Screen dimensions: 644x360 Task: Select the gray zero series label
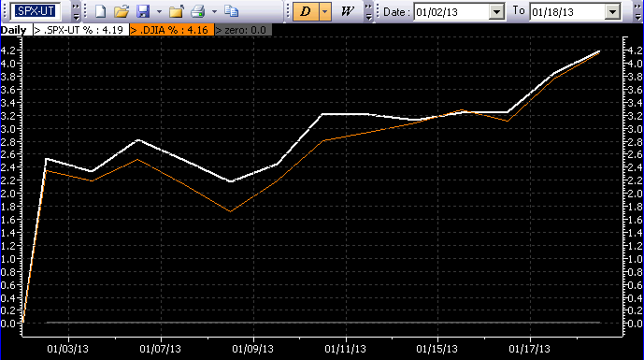tap(243, 30)
